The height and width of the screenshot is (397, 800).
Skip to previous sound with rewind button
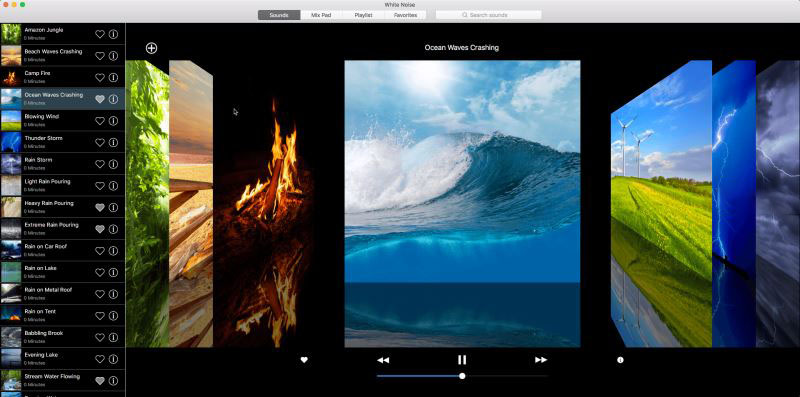click(x=383, y=360)
